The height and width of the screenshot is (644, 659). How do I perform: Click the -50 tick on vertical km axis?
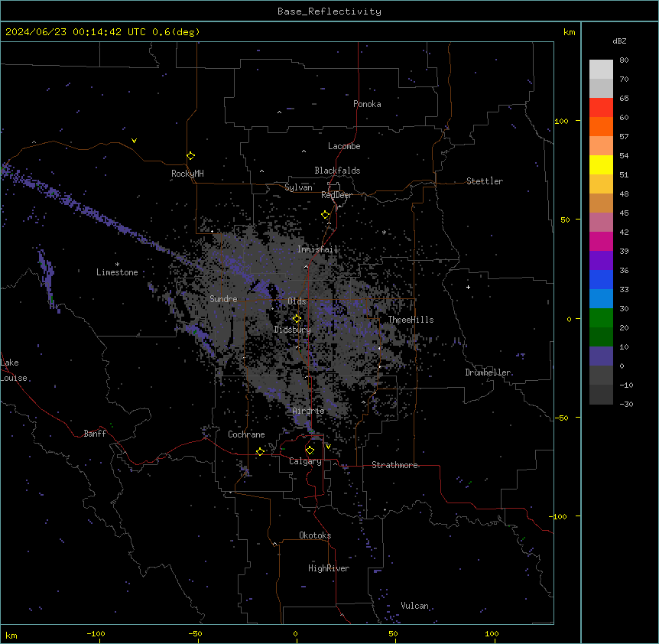[x=561, y=418]
